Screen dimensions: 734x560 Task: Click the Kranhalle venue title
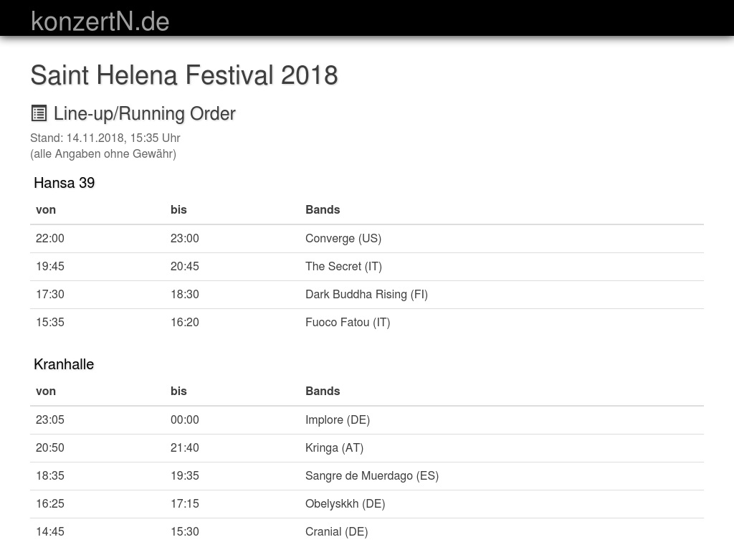[x=64, y=364]
